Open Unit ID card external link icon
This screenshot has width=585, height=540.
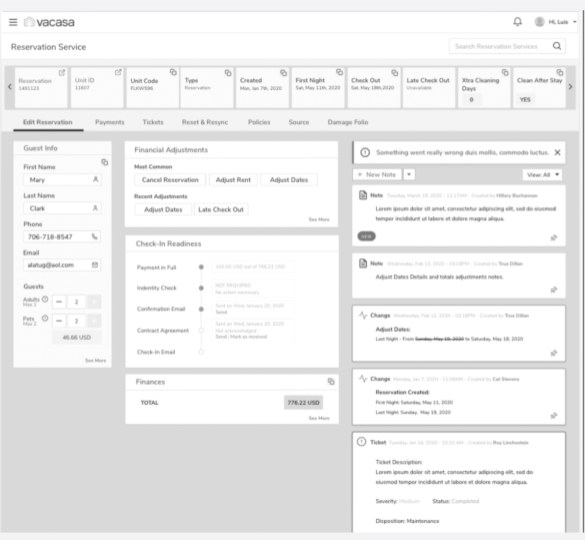pos(118,72)
